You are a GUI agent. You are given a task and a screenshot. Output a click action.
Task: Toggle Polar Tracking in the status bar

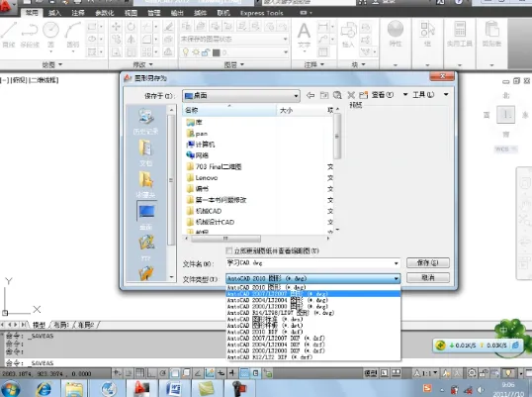[162, 373]
